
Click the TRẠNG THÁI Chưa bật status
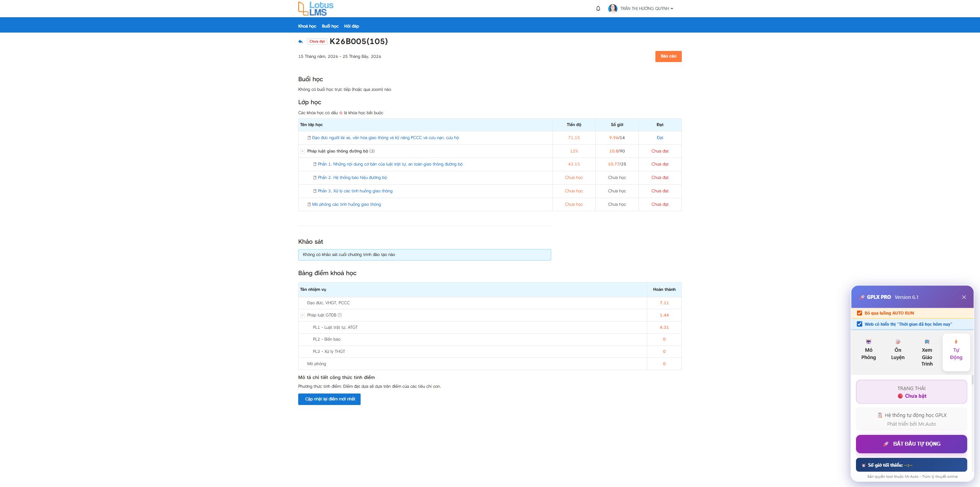pos(911,392)
